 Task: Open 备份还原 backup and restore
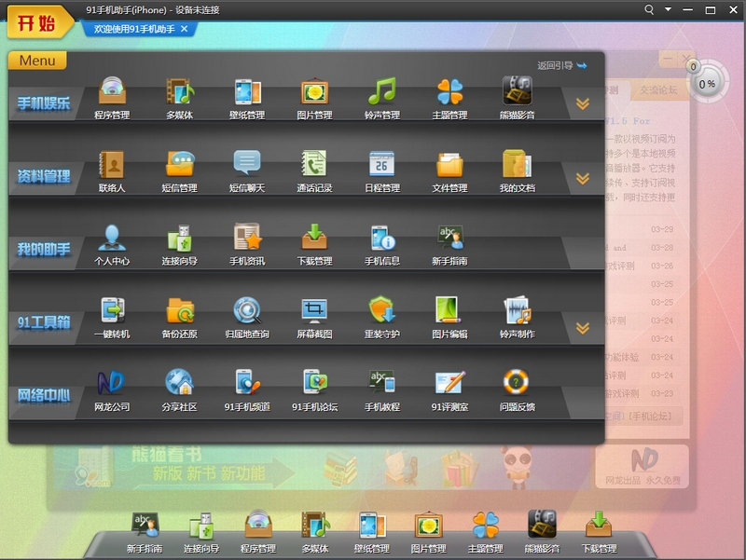tap(179, 311)
